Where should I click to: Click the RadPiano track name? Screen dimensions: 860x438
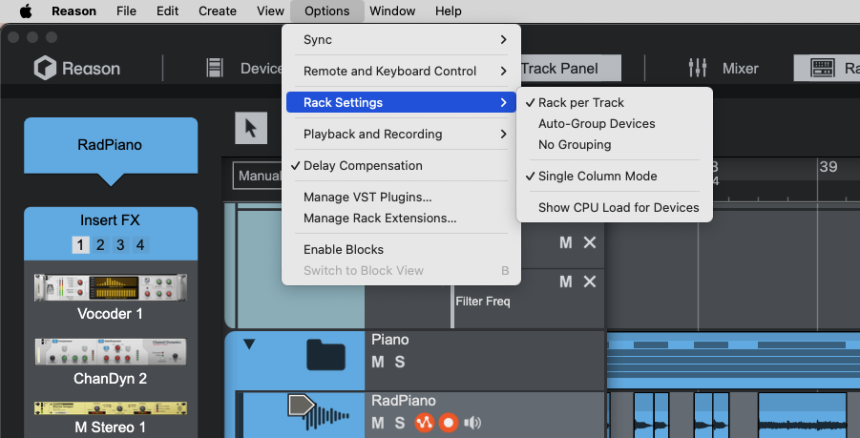[x=404, y=401]
